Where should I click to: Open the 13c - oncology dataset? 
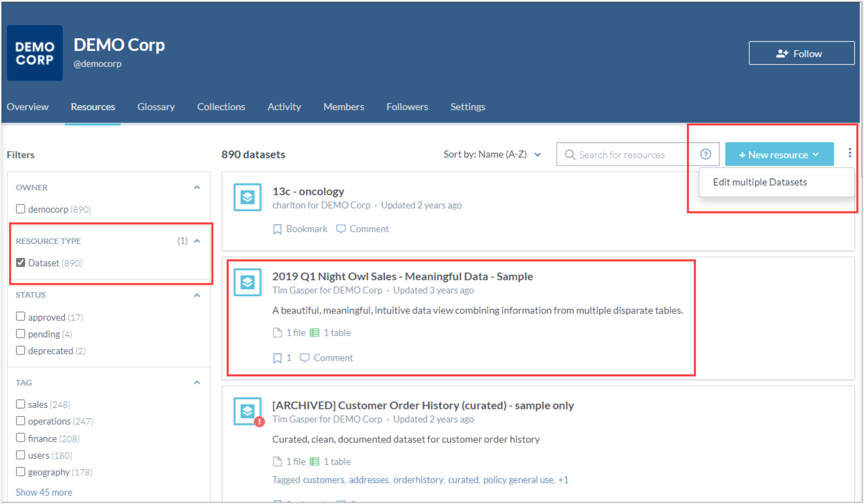pyautogui.click(x=308, y=191)
